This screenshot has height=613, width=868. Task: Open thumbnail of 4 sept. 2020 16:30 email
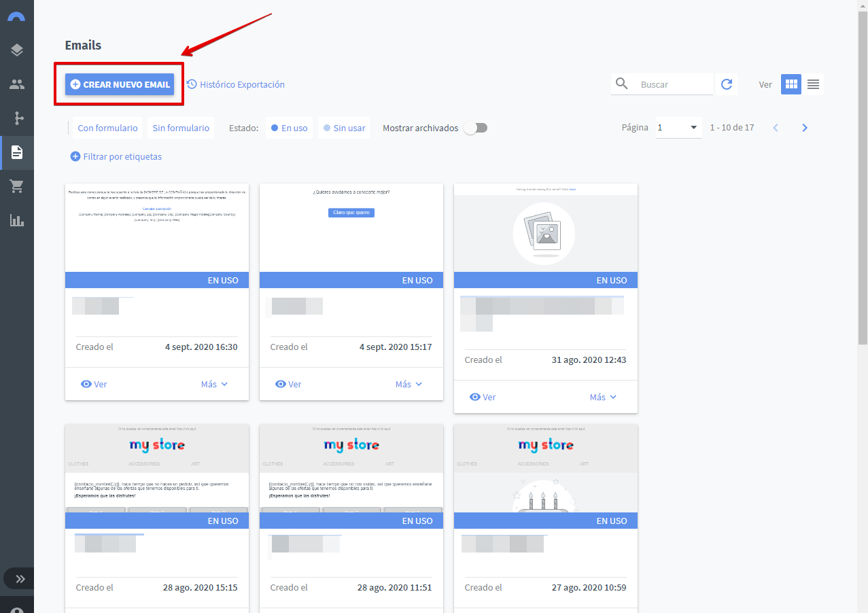click(x=157, y=228)
